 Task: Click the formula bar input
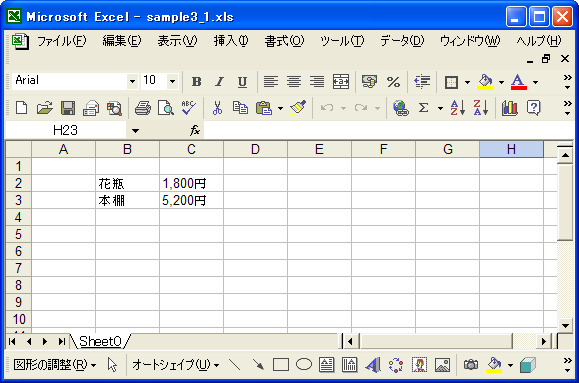pyautogui.click(x=388, y=130)
